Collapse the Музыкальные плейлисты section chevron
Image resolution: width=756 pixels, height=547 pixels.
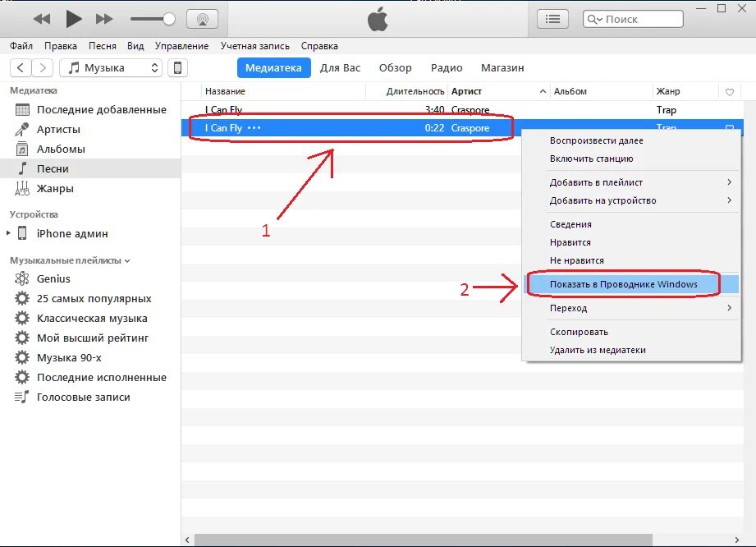pyautogui.click(x=127, y=261)
